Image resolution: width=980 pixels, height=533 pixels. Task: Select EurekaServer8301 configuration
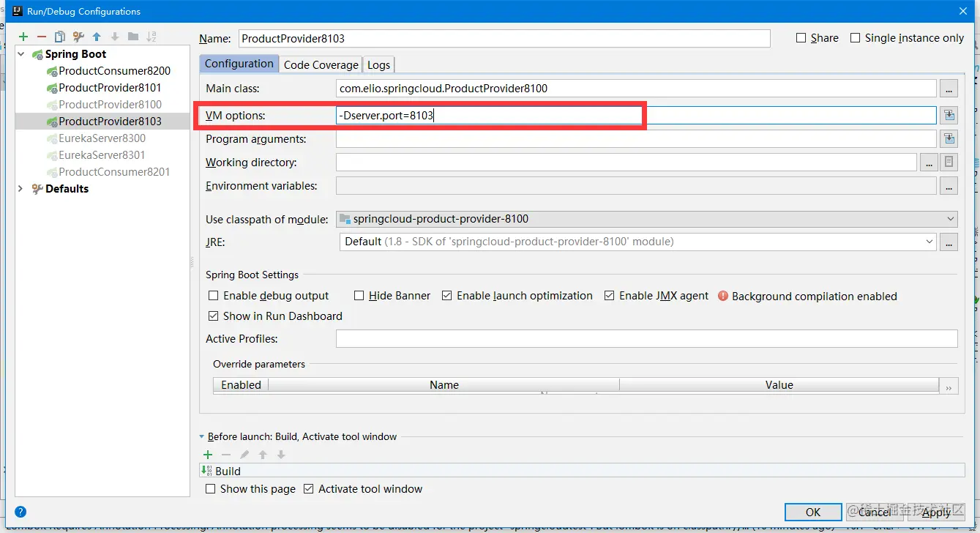102,155
